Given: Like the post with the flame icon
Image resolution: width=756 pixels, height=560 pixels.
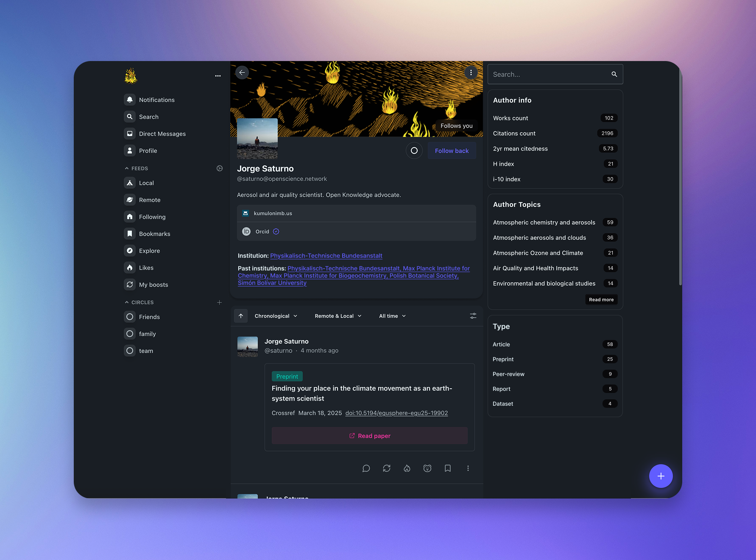Looking at the screenshot, I should [407, 468].
